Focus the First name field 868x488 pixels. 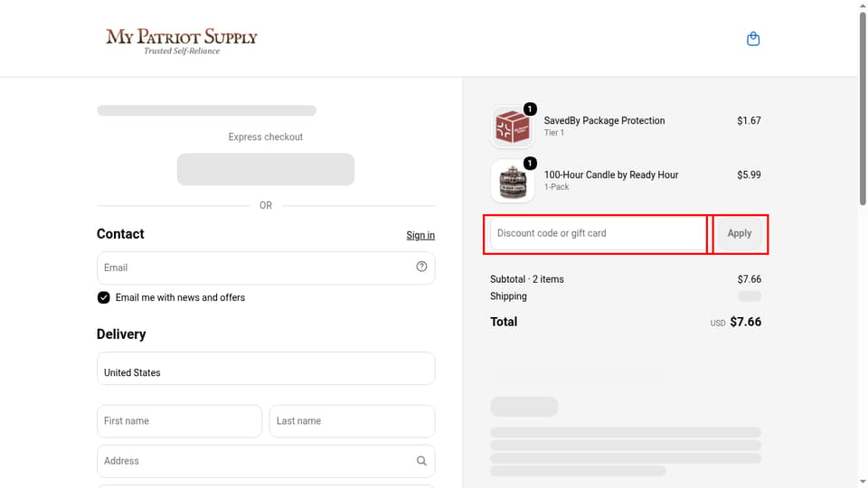[179, 421]
